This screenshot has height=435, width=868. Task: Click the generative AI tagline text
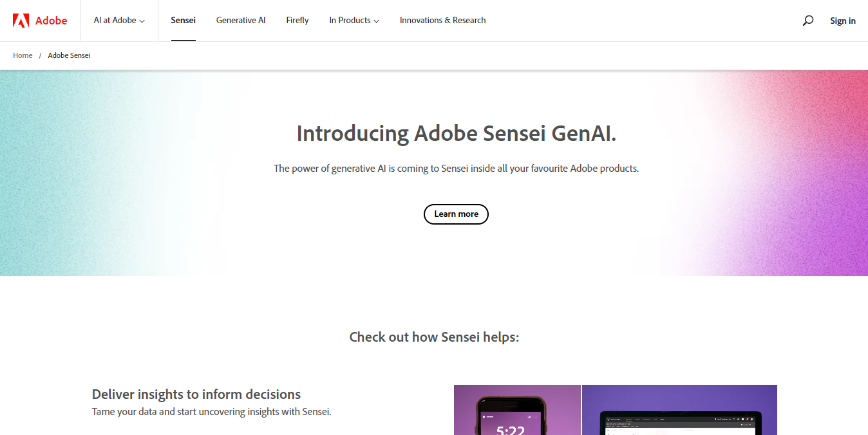click(x=456, y=169)
